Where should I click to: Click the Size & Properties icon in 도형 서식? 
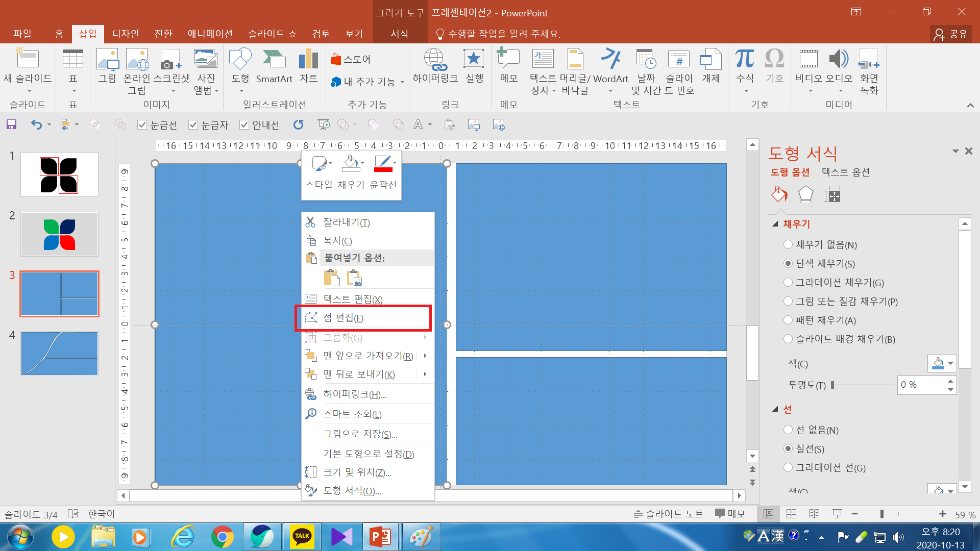[x=832, y=194]
